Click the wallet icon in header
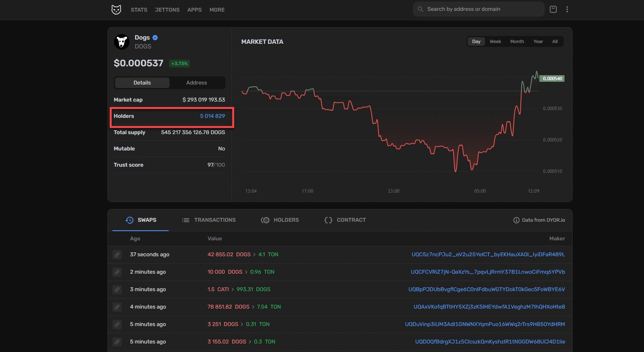 tap(553, 9)
